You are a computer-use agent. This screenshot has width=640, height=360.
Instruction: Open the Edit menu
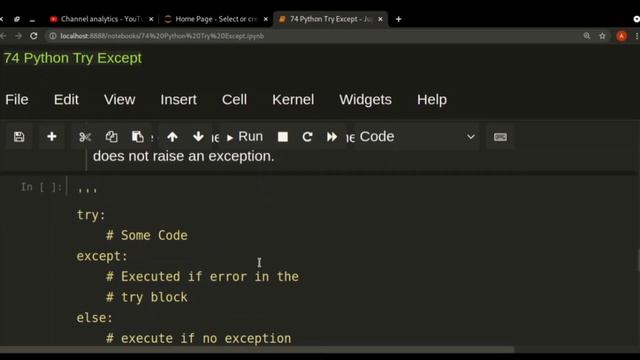pos(66,100)
